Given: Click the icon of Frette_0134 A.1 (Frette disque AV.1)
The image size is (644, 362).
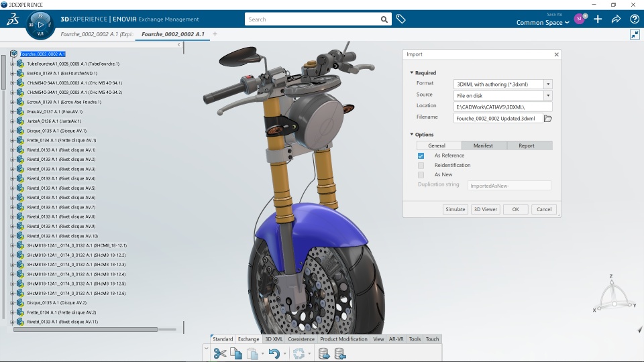Looking at the screenshot, I should pos(20,140).
